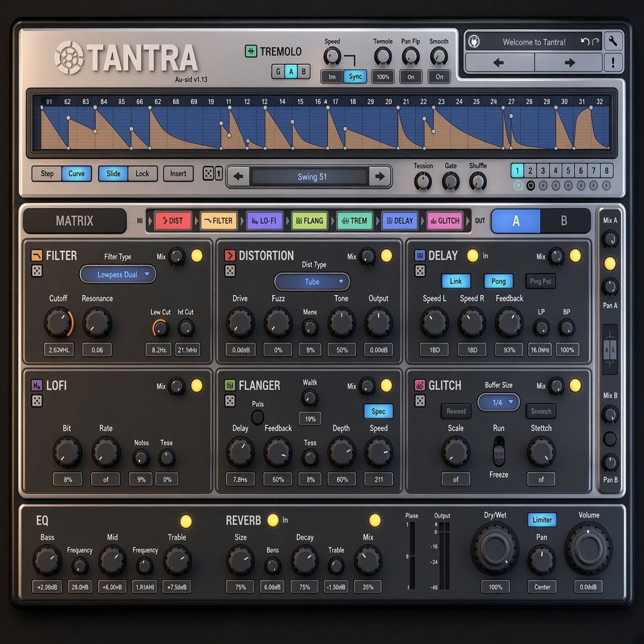
Task: Toggle the Lofi module power light
Action: click(197, 386)
